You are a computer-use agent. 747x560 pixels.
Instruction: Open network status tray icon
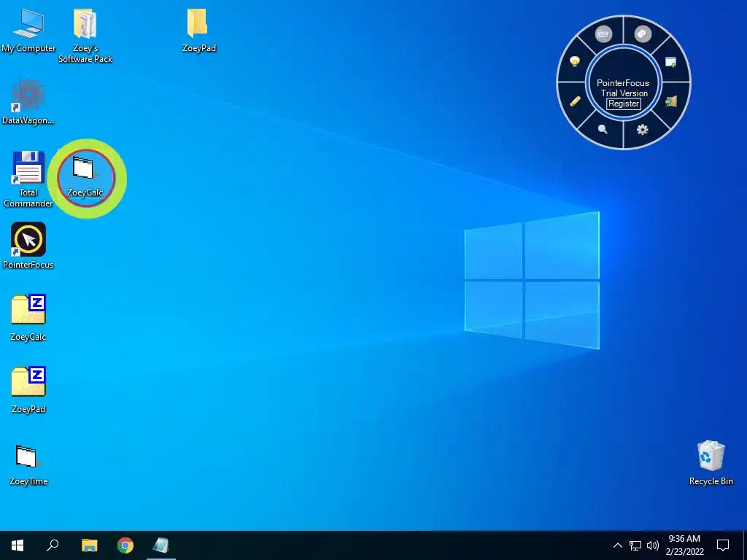coord(635,545)
